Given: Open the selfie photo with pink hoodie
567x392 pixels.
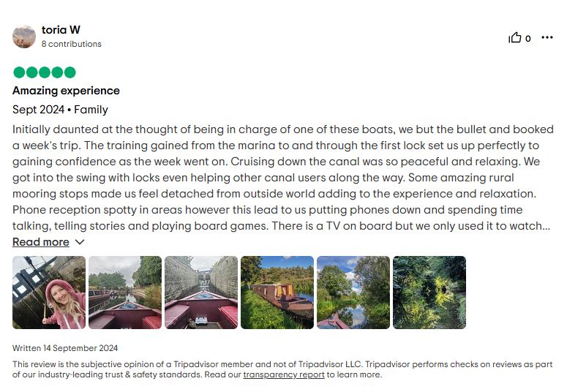Looking at the screenshot, I should [49, 293].
